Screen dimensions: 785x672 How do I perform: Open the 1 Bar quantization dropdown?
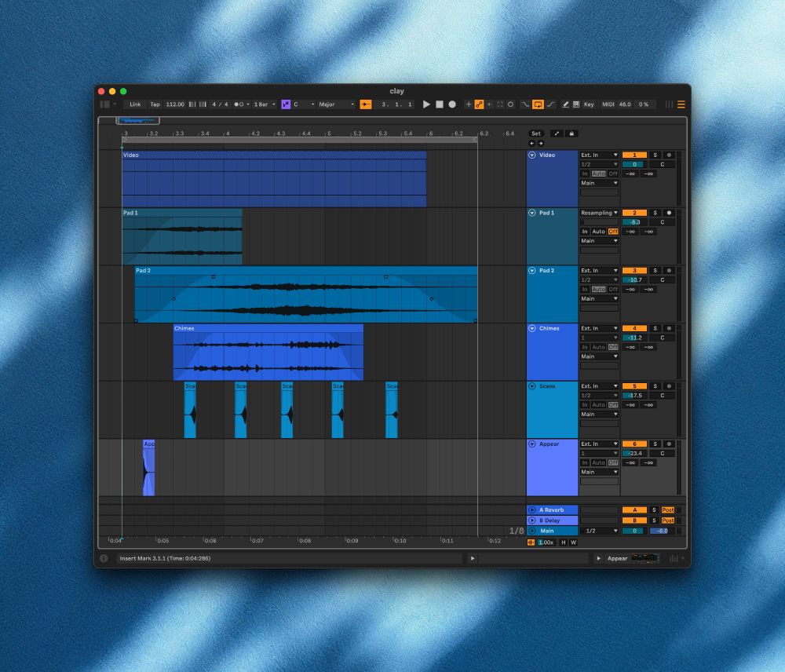pyautogui.click(x=265, y=104)
